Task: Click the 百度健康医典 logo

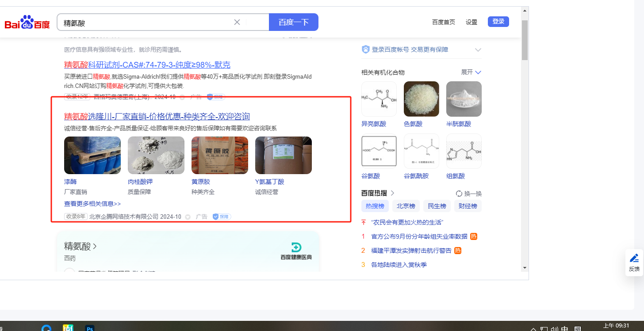Action: 296,251
